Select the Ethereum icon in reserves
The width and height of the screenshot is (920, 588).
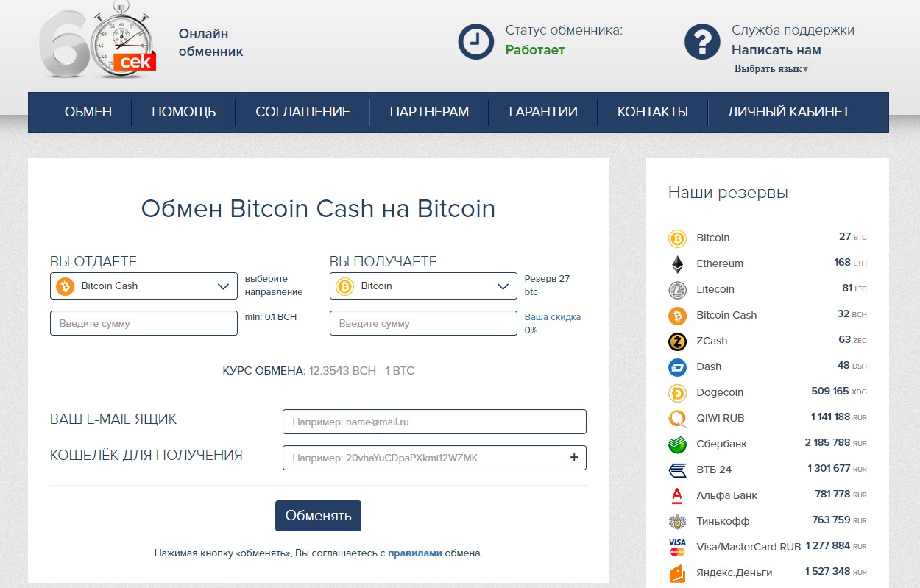[676, 264]
